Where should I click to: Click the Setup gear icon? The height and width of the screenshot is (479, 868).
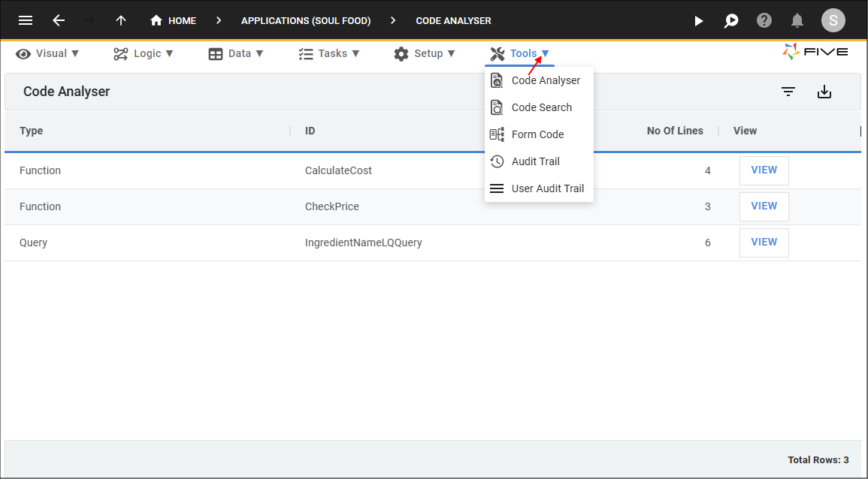(401, 53)
